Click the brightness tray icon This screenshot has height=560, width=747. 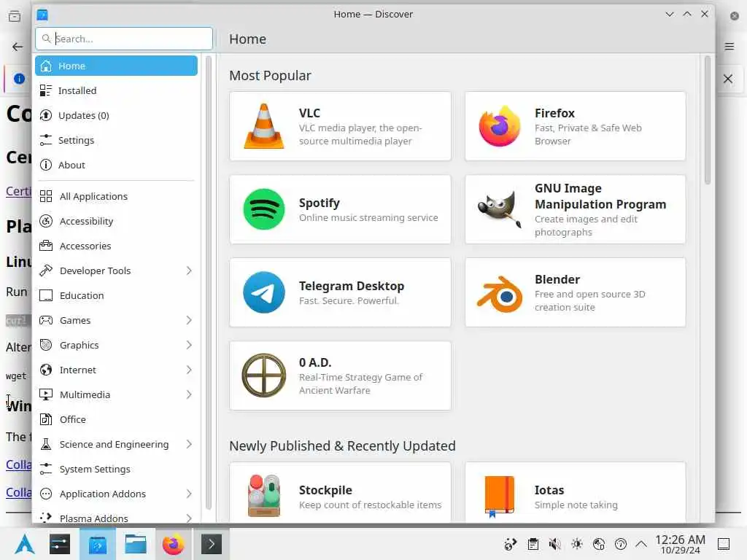577,544
